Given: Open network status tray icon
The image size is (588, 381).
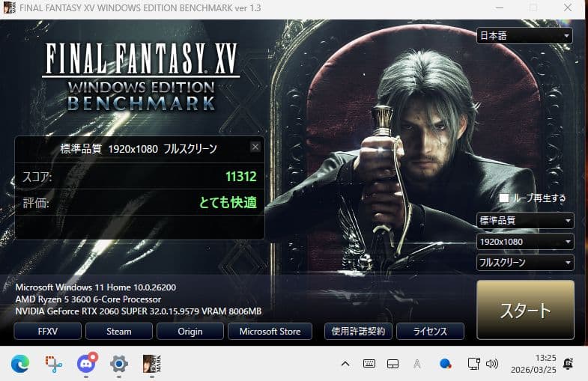Looking at the screenshot, I should (x=473, y=364).
